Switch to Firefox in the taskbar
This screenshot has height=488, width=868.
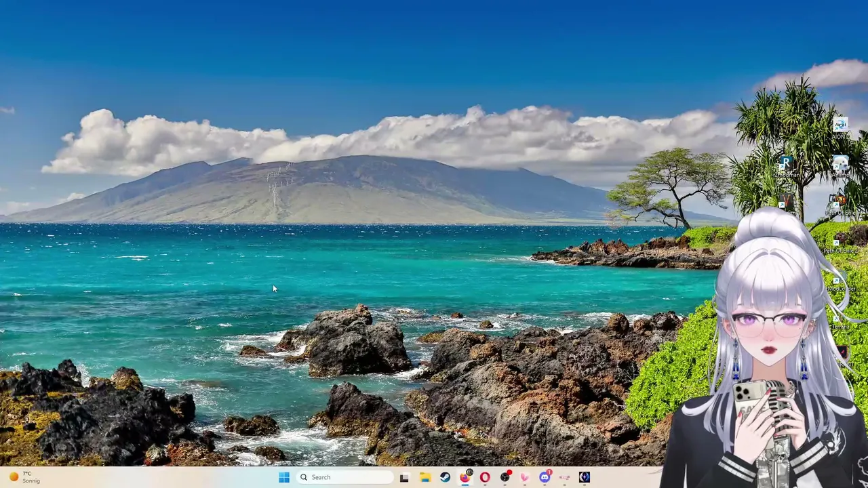point(465,477)
